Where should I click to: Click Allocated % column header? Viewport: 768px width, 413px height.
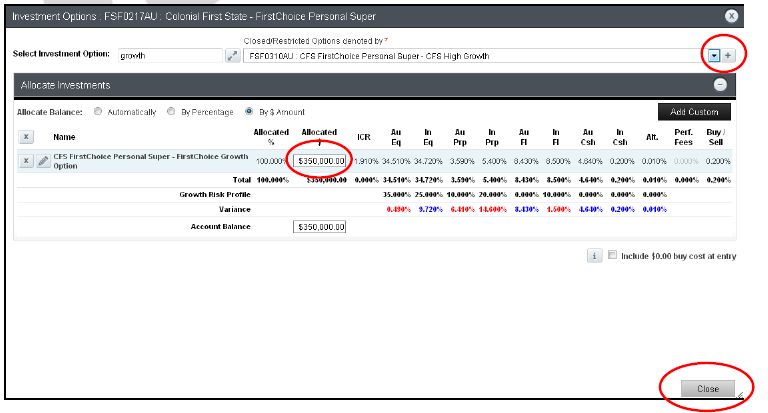[271, 137]
